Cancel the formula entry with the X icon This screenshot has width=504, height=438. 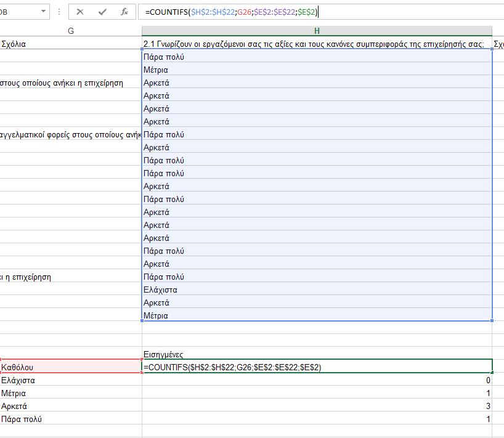coord(80,12)
